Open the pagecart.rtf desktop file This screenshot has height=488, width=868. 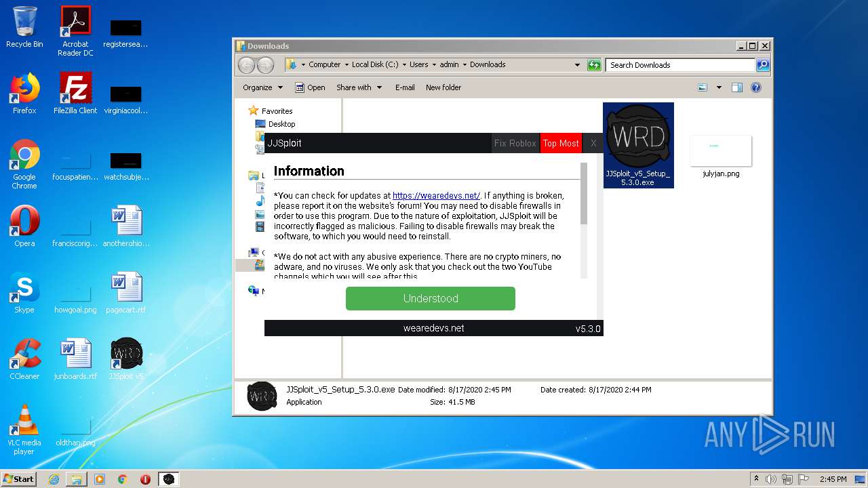126,293
